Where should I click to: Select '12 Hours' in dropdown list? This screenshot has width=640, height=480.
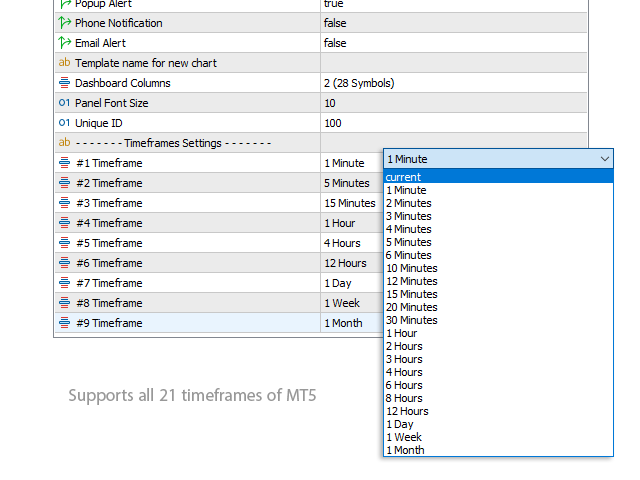tap(498, 411)
